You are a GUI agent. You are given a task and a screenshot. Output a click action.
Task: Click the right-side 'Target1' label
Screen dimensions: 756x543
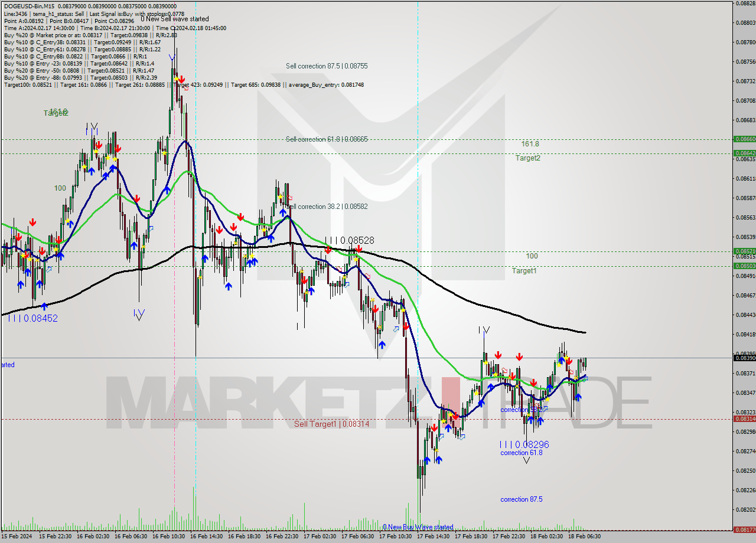pyautogui.click(x=524, y=270)
